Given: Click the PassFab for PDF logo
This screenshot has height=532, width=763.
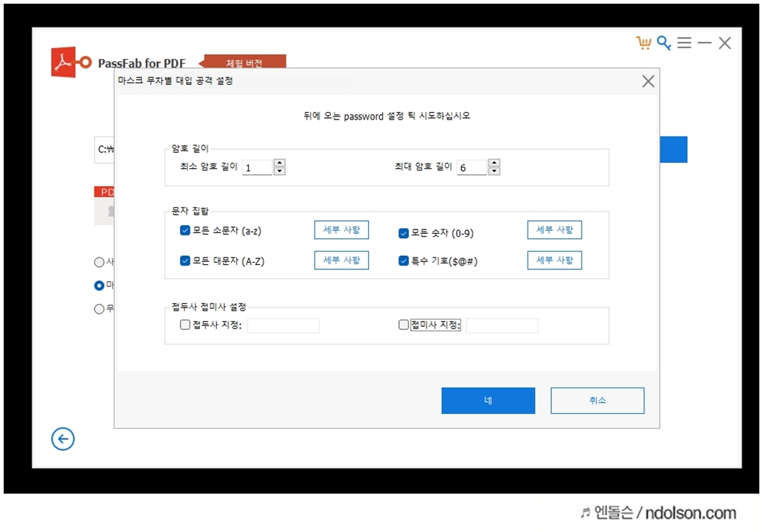Looking at the screenshot, I should pyautogui.click(x=71, y=62).
